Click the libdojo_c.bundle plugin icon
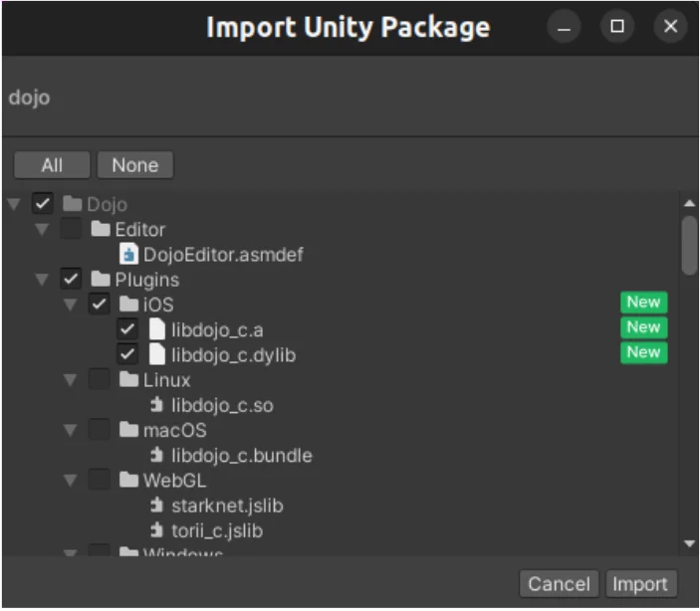 (x=156, y=456)
